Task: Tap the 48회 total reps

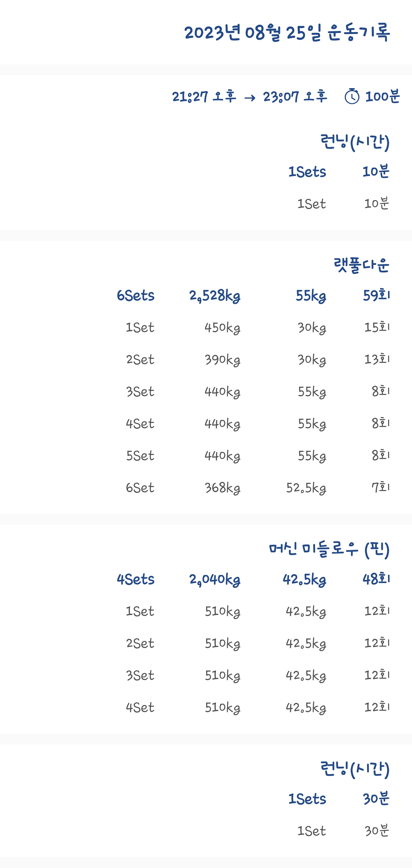Action: click(376, 580)
